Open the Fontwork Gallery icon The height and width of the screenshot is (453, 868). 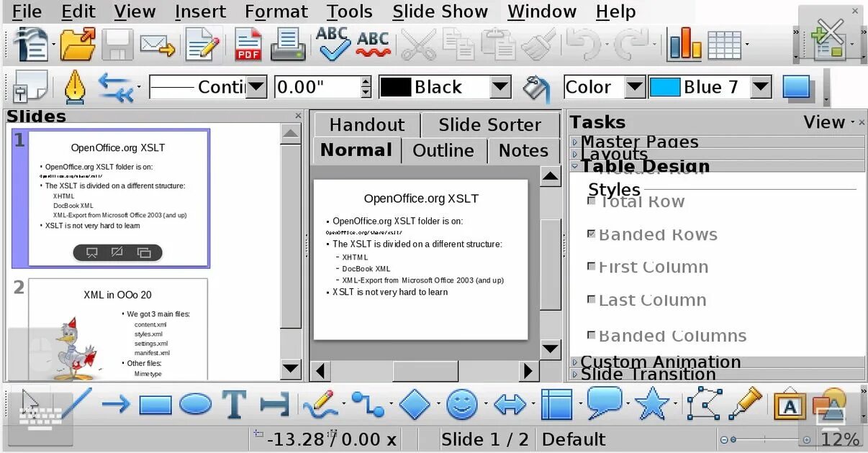790,405
